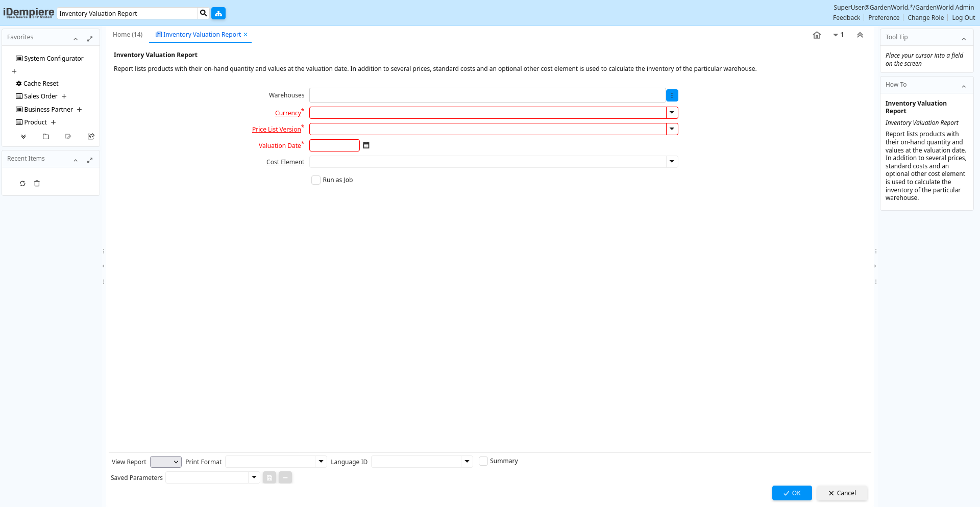Click into the Valuation Date input field
980x507 pixels.
[x=334, y=145]
